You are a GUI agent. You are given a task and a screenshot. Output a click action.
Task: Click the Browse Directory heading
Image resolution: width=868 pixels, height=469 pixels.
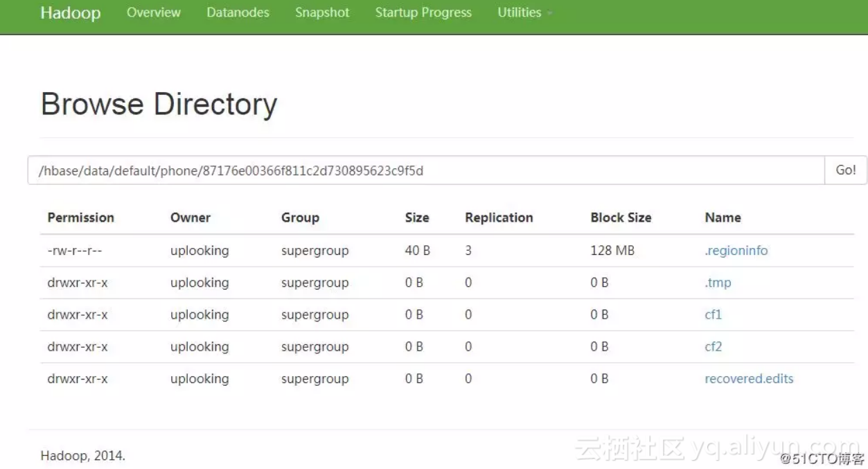(159, 104)
